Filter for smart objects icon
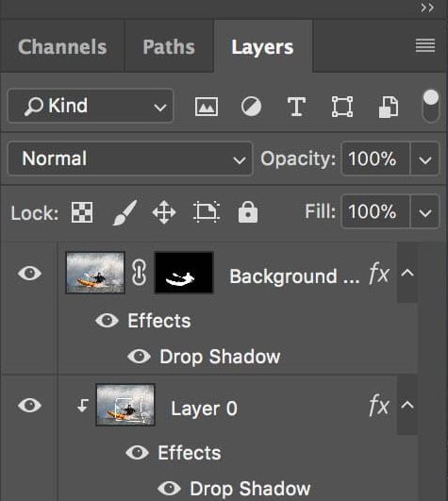The height and width of the screenshot is (501, 448). pyautogui.click(x=389, y=107)
